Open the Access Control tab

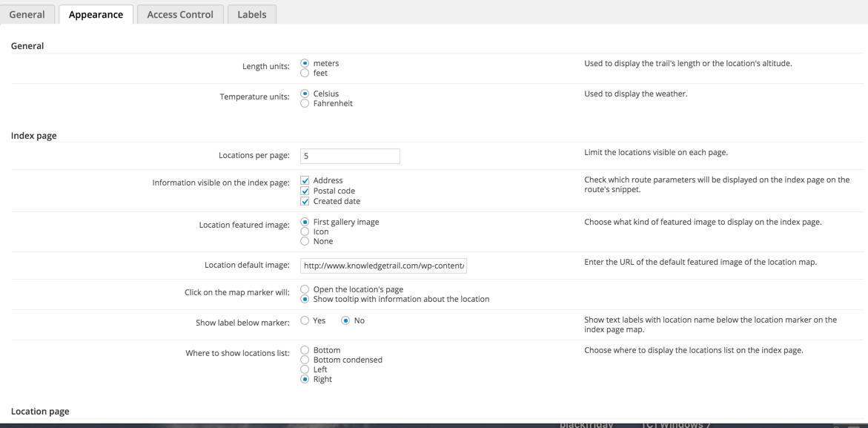pos(180,14)
